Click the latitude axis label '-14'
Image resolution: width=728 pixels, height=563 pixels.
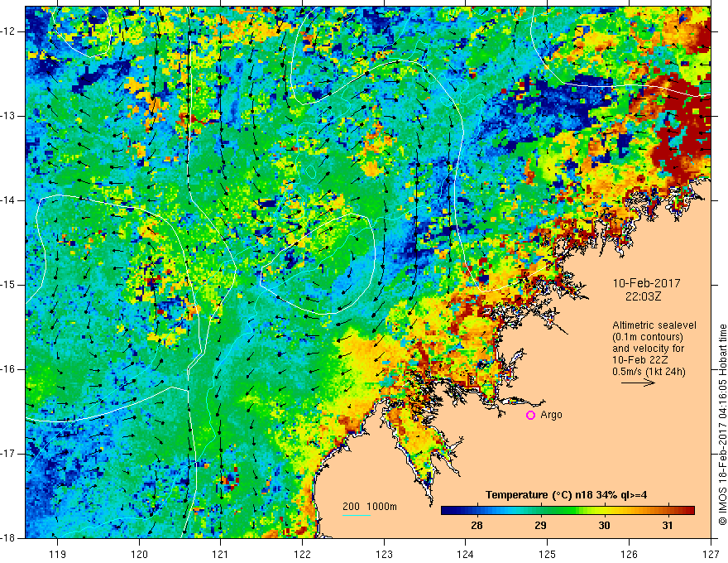[8, 200]
